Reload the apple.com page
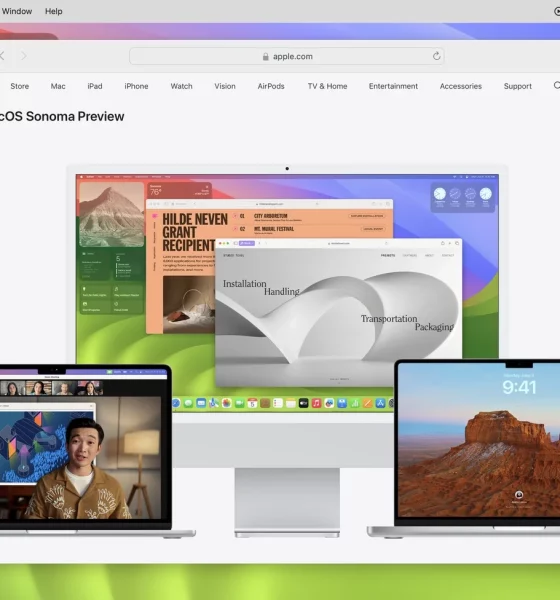This screenshot has width=560, height=600. coord(436,56)
